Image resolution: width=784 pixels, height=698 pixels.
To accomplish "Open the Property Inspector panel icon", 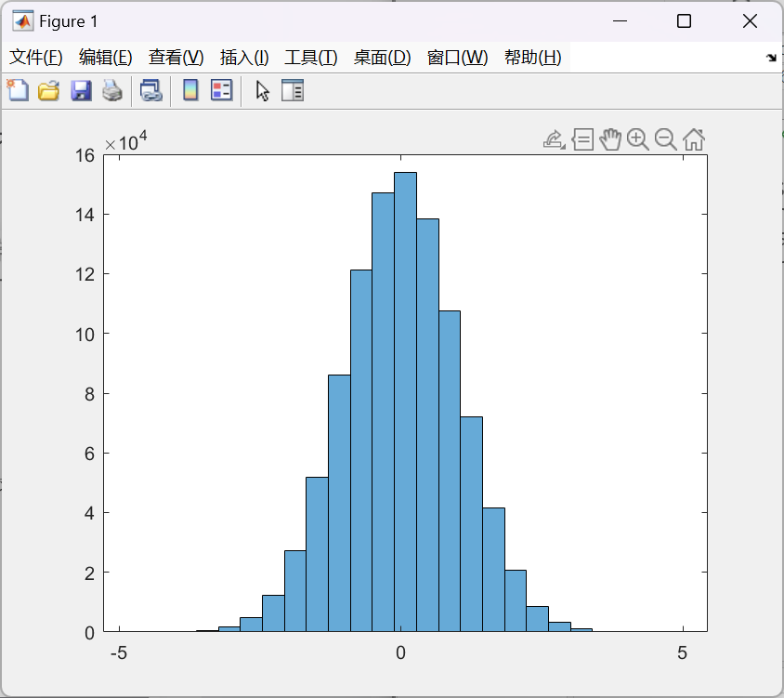I will pyautogui.click(x=293, y=90).
